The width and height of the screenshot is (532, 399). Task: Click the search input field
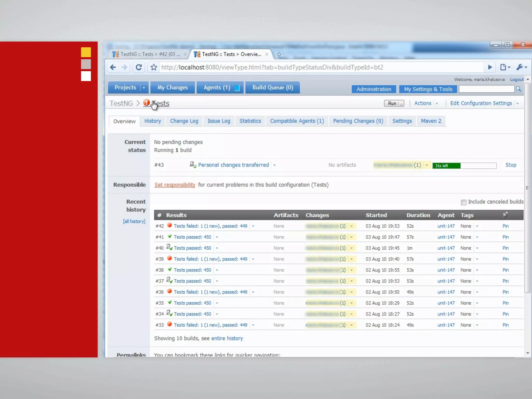point(486,89)
